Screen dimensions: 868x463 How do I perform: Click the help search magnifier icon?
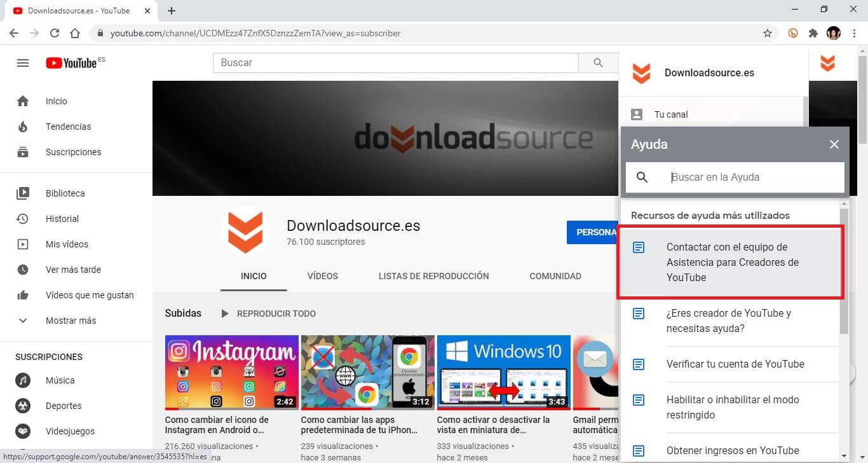pos(642,177)
